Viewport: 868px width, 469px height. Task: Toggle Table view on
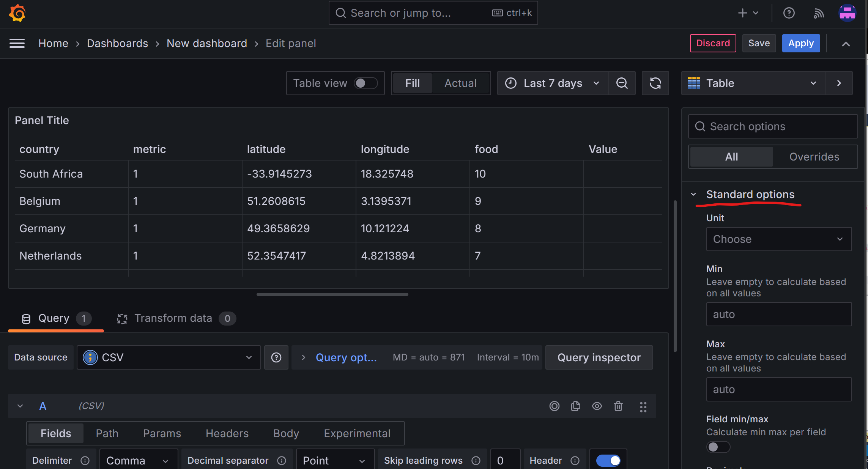click(x=365, y=83)
